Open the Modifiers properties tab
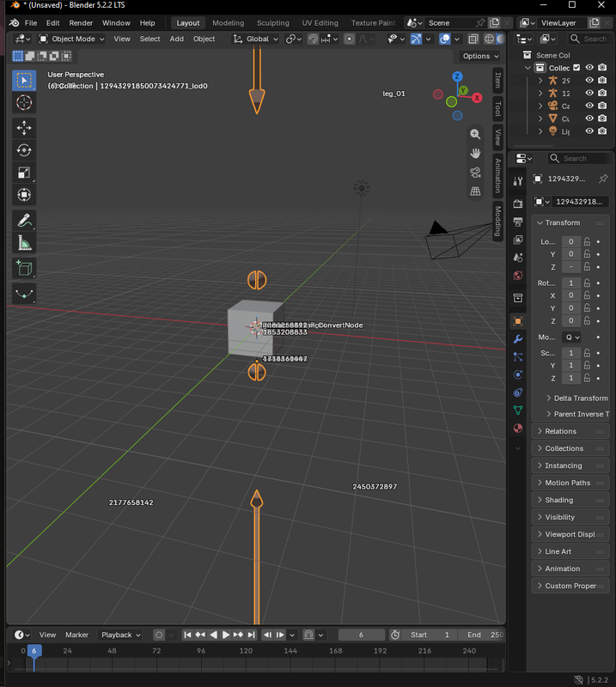Image resolution: width=616 pixels, height=687 pixels. tap(518, 339)
